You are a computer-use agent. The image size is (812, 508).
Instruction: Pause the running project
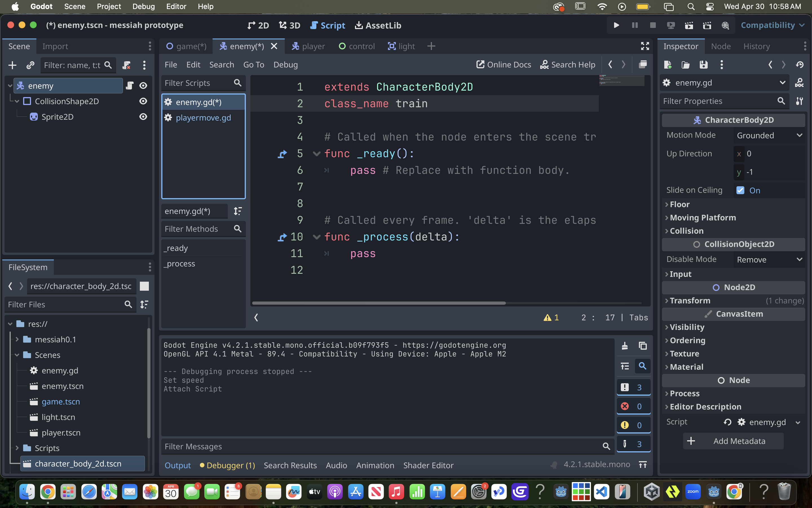(x=634, y=25)
